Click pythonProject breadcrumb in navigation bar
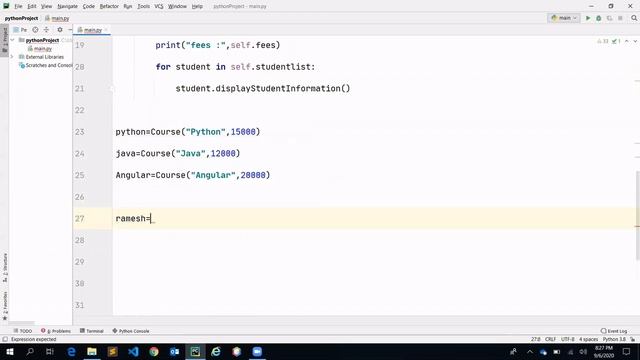 click(21, 18)
